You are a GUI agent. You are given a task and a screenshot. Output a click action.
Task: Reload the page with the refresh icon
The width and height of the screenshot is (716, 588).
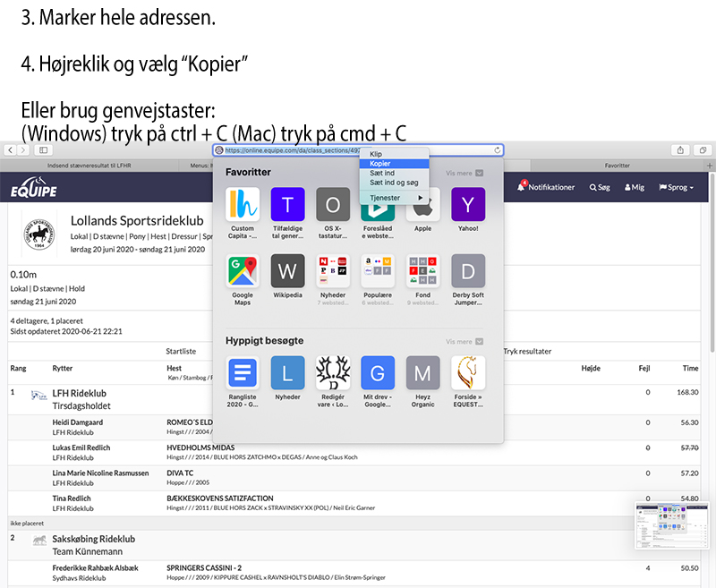pos(497,150)
